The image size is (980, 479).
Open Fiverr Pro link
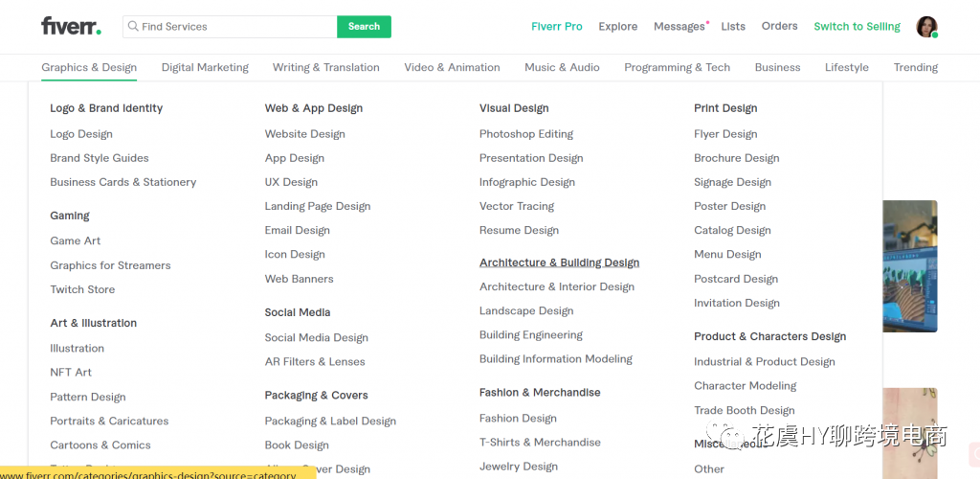[557, 27]
